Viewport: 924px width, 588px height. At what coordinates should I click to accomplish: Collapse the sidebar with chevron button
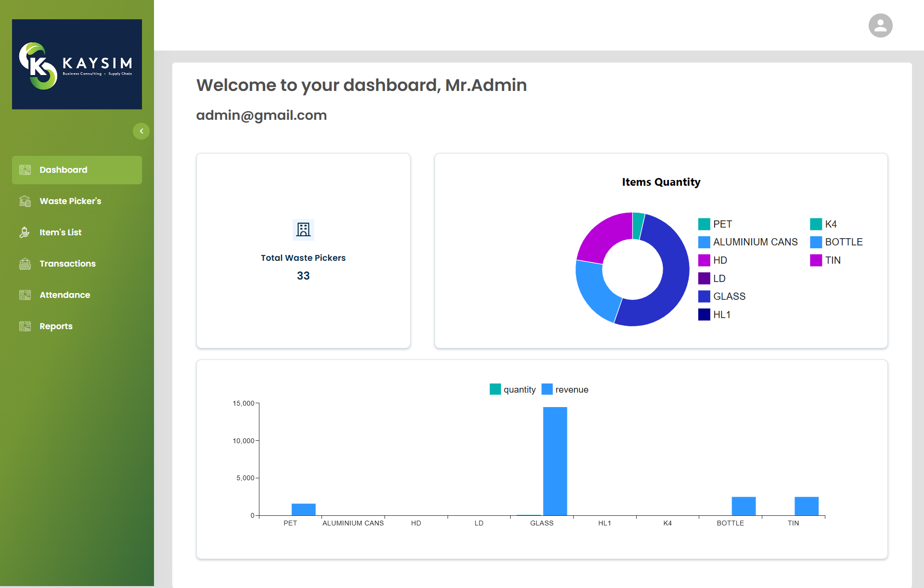point(141,131)
